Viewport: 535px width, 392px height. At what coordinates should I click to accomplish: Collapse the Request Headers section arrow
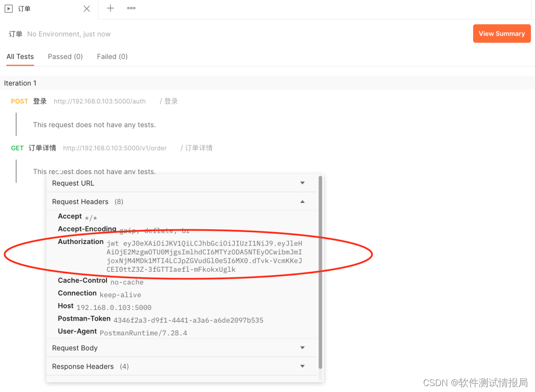302,202
